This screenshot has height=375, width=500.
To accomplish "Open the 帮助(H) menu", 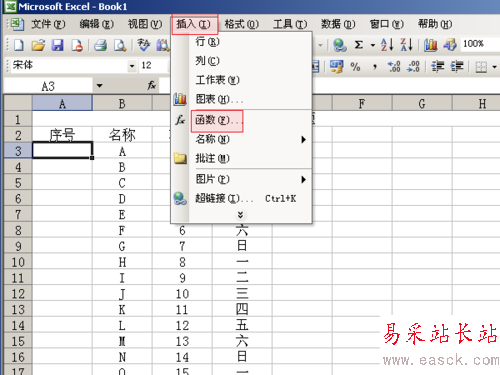I will 435,24.
